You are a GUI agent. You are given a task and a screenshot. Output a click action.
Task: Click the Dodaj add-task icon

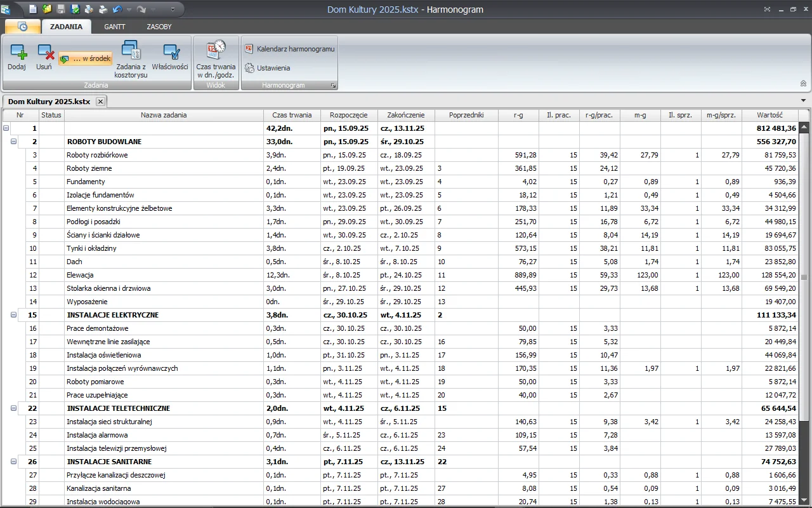point(17,52)
